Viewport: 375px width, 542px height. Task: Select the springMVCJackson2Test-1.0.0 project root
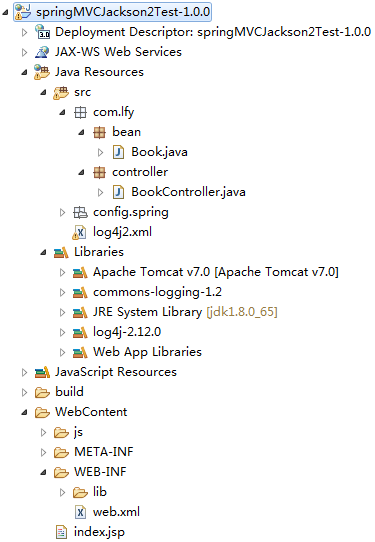coord(112,12)
